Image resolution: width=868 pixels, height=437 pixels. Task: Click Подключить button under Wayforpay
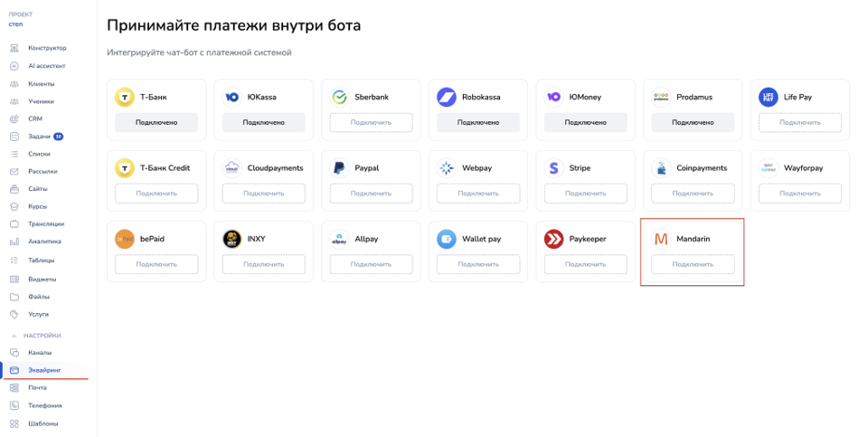(x=800, y=194)
